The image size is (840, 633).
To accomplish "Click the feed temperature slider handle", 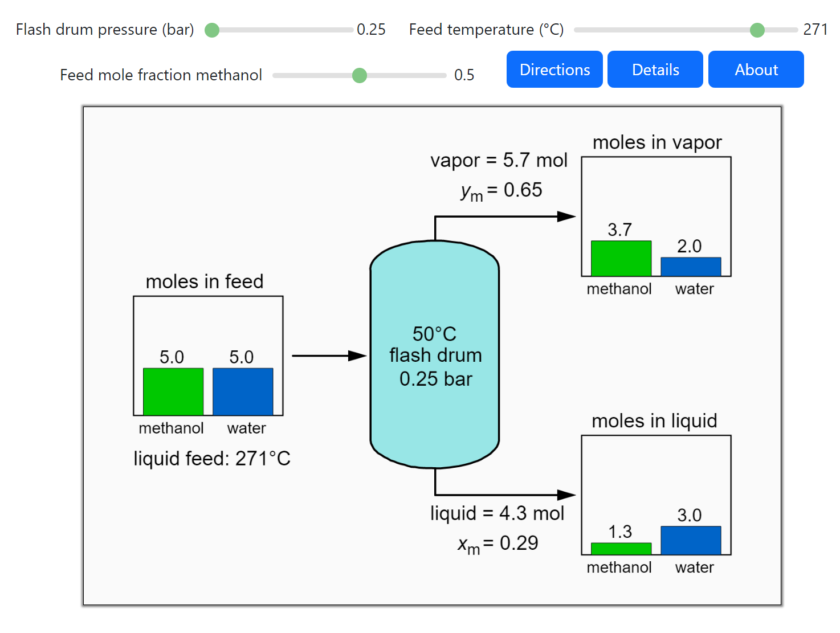I will click(757, 30).
